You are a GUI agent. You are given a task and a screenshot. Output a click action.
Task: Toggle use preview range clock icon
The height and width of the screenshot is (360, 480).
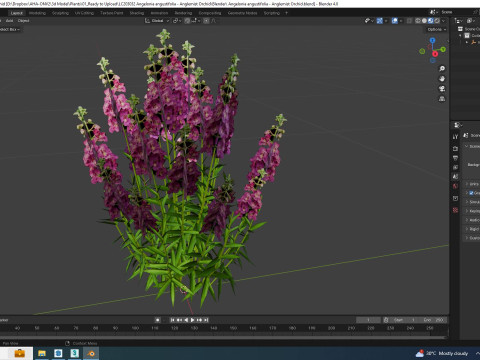[386, 320]
